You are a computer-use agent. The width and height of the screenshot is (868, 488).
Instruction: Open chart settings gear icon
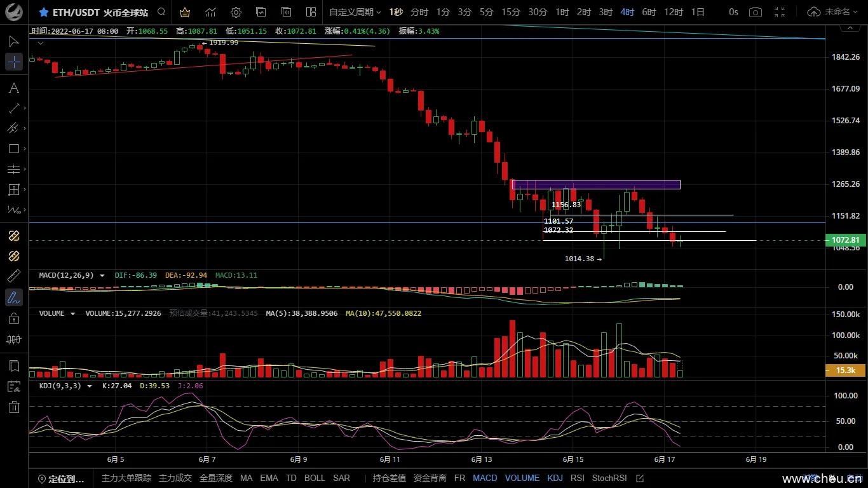tap(236, 12)
